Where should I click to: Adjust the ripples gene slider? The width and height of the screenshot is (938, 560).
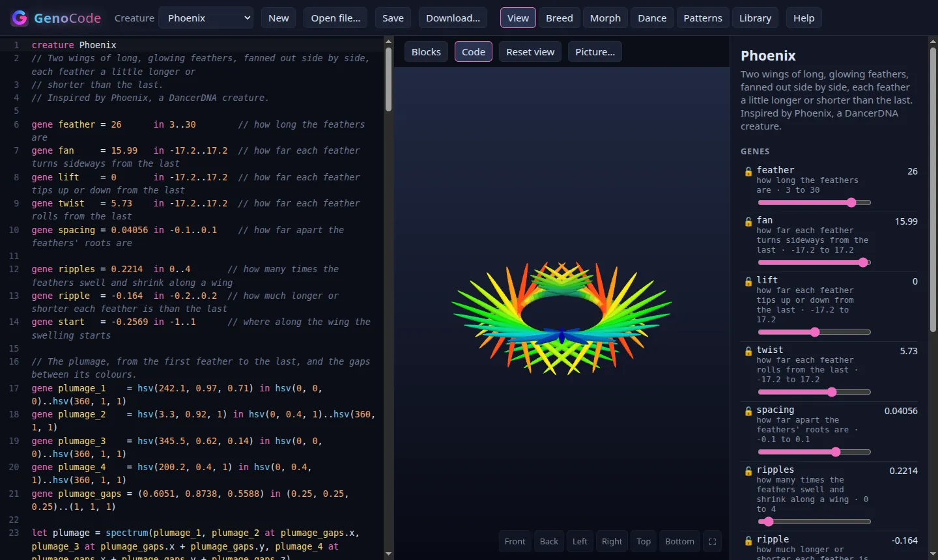[x=814, y=522]
